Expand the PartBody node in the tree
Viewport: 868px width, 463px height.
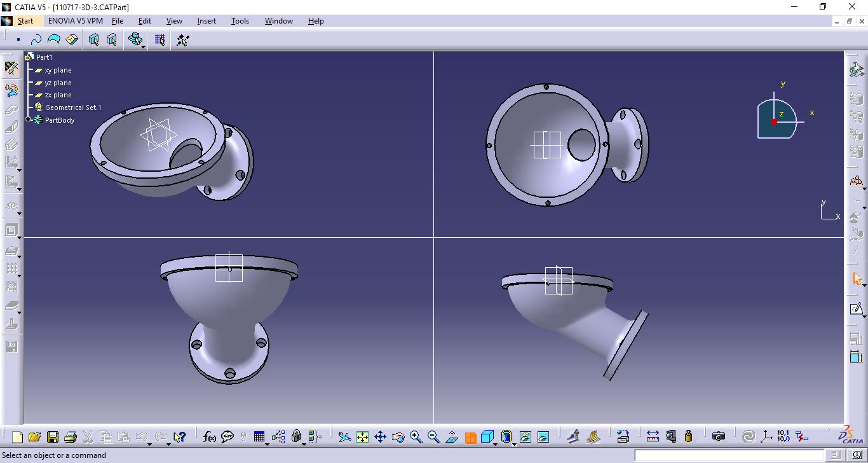tap(27, 120)
